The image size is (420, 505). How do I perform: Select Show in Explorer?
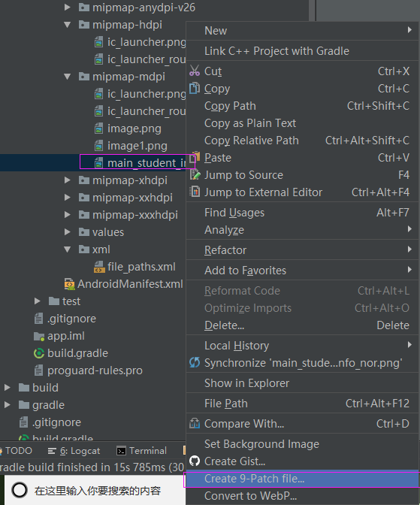[x=302, y=383]
